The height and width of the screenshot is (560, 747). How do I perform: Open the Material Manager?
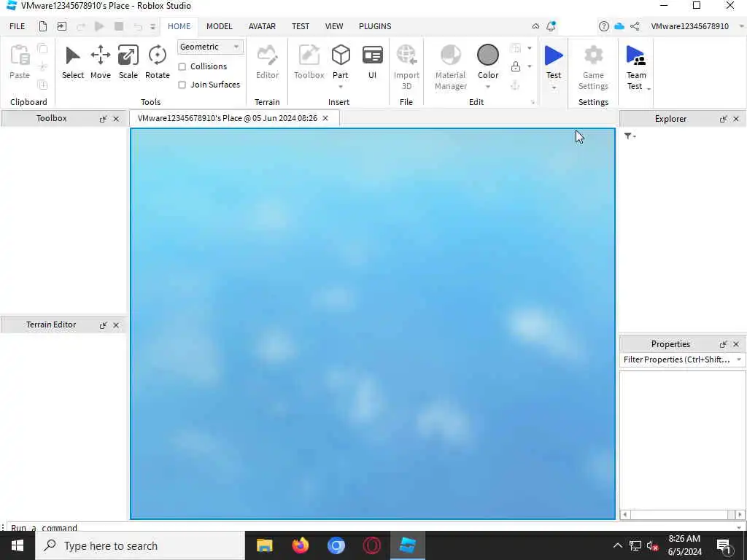tap(451, 67)
